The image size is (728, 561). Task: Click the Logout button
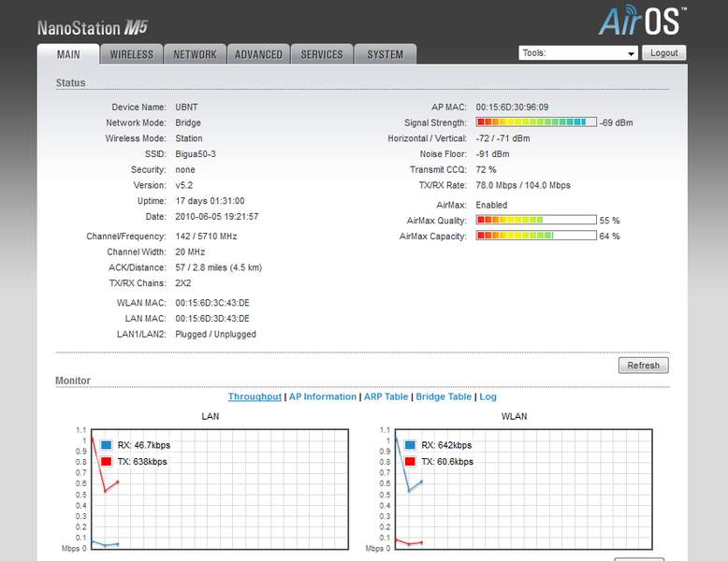(664, 53)
